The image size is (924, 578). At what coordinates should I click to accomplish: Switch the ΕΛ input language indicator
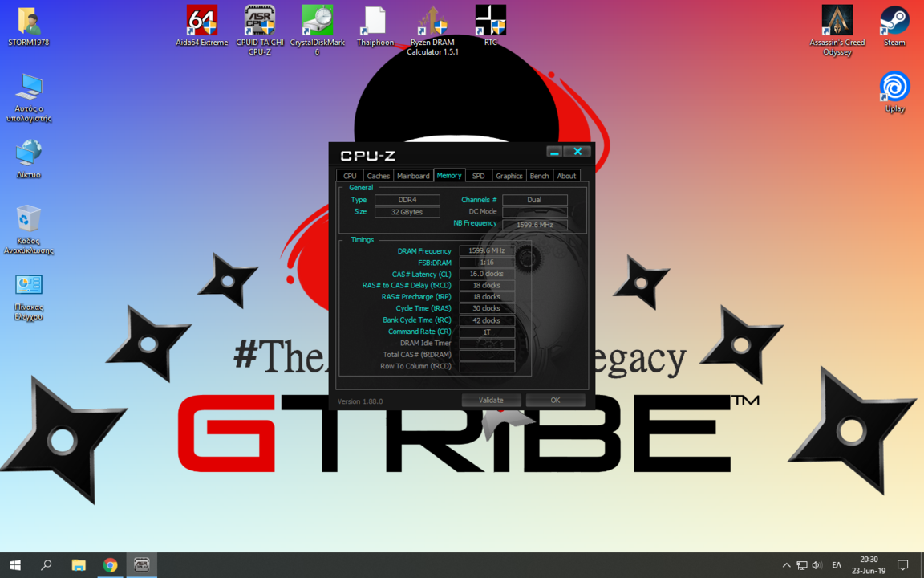[x=837, y=565]
